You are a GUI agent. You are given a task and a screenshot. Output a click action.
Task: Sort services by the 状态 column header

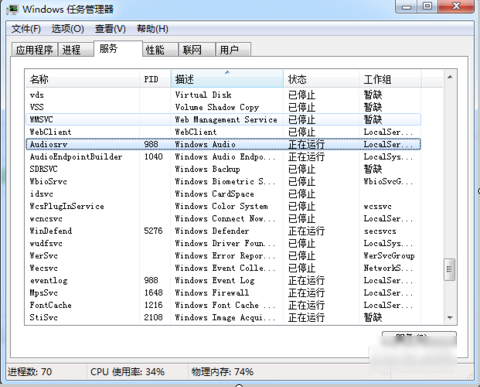coord(321,79)
